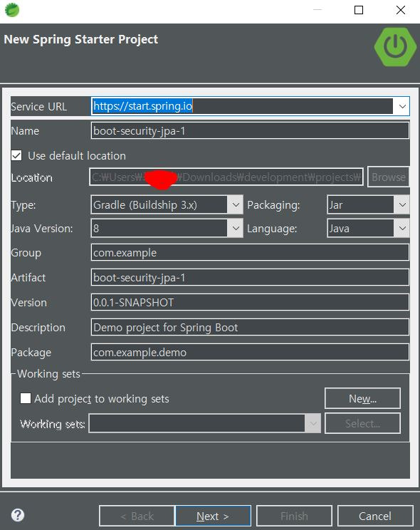Click the Location path field
Screen dimensions: 420x530
226,177
